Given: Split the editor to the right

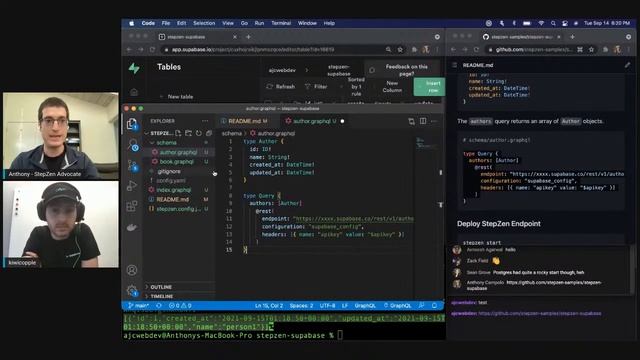Looking at the screenshot, I should click(423, 121).
